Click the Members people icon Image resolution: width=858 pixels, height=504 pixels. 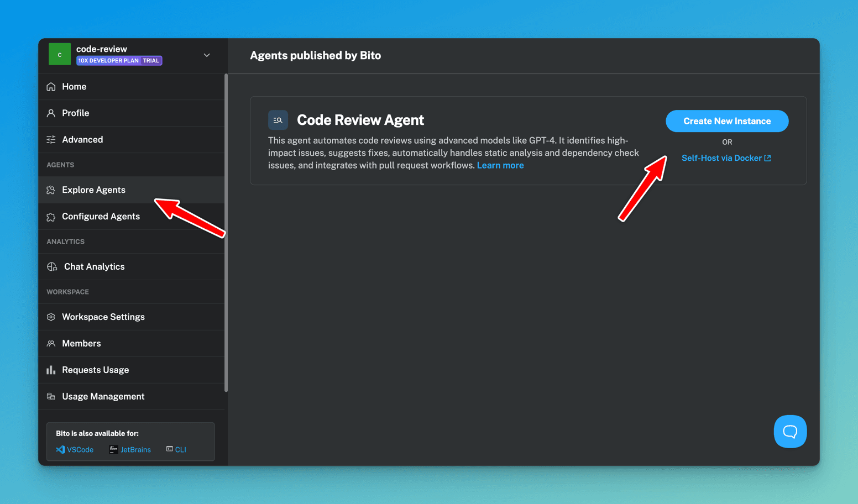tap(51, 344)
